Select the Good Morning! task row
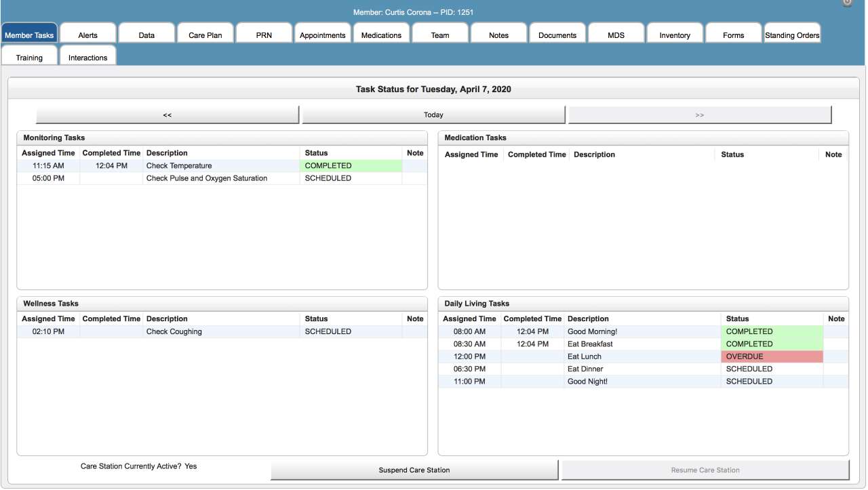 point(644,331)
